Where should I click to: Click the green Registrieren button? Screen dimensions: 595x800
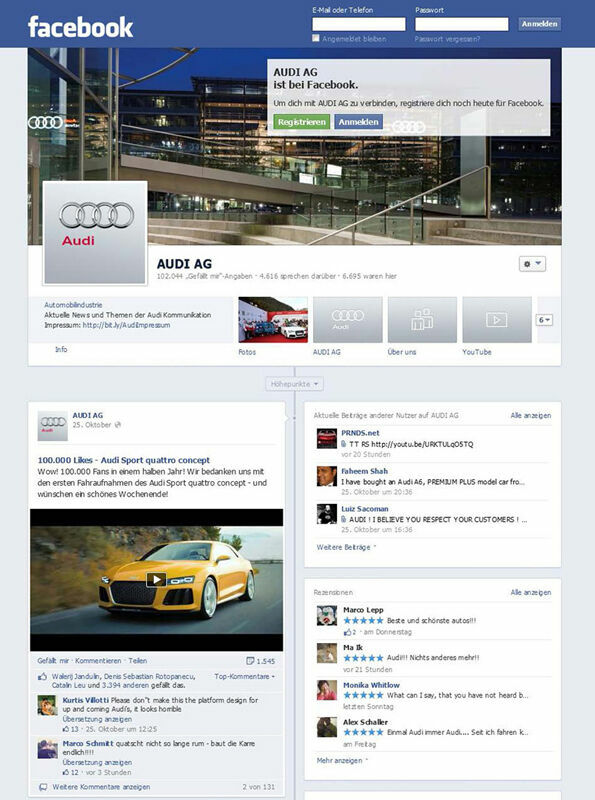[x=302, y=122]
